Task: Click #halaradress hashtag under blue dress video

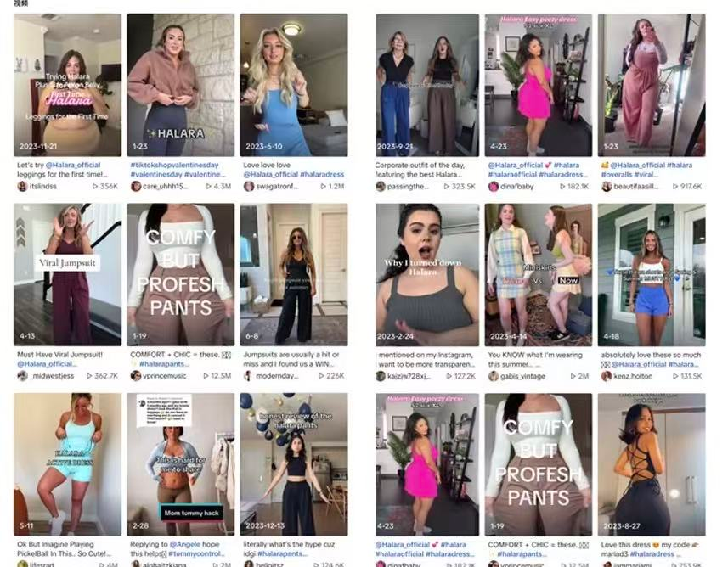Action: coord(322,175)
